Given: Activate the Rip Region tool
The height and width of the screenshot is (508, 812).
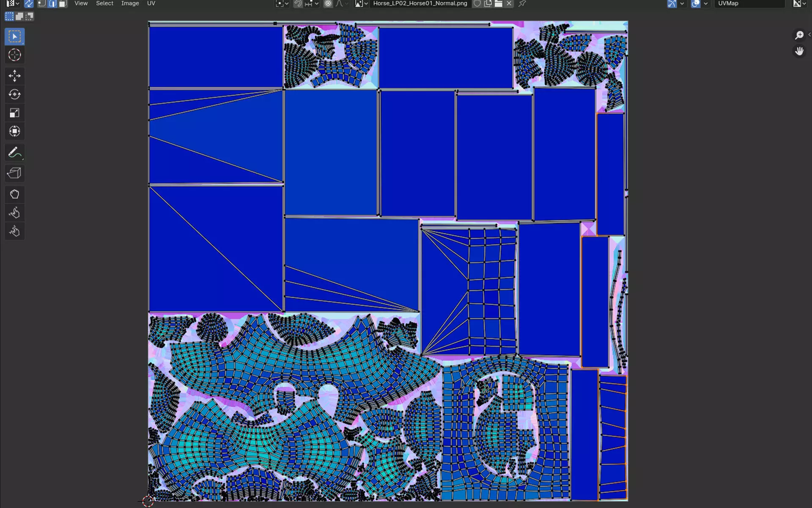Looking at the screenshot, I should 14,173.
